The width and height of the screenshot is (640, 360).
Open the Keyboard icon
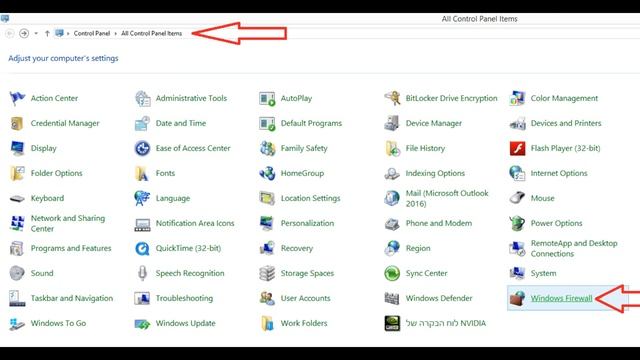coord(17,199)
